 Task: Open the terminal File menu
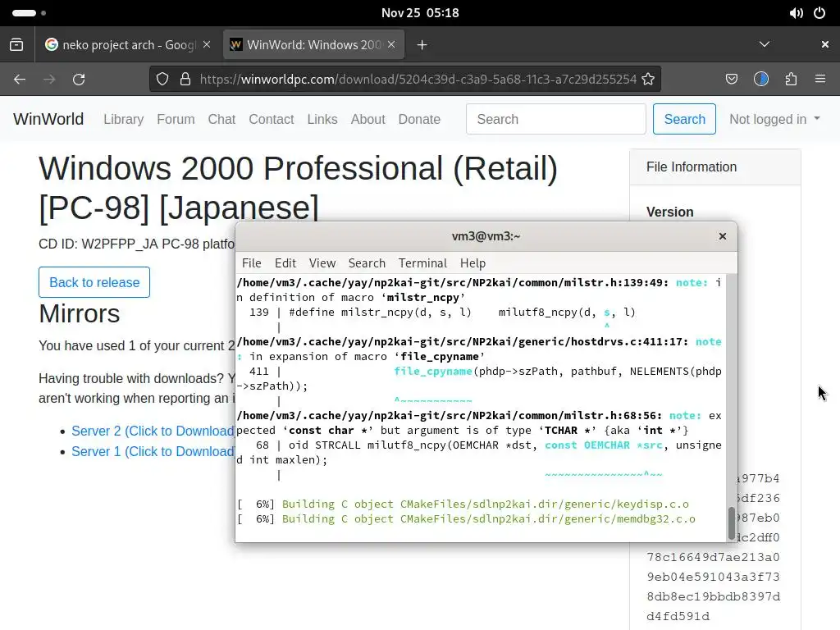pyautogui.click(x=251, y=263)
